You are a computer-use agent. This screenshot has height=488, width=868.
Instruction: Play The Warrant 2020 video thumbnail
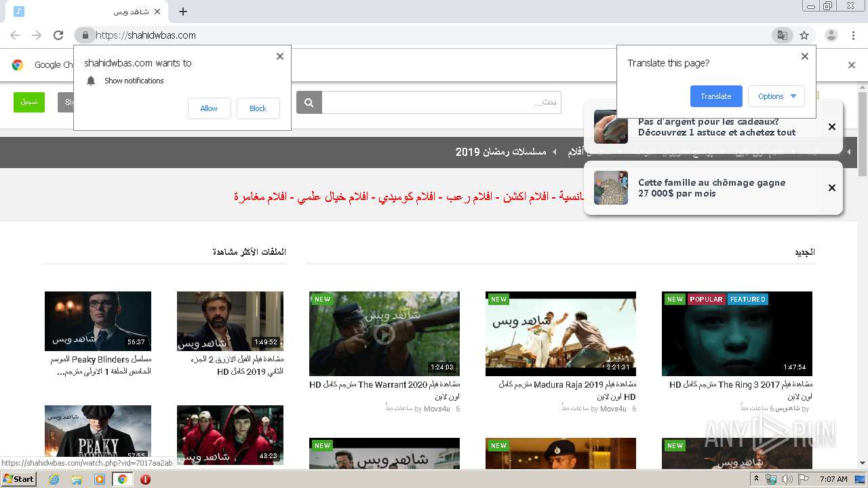[384, 333]
